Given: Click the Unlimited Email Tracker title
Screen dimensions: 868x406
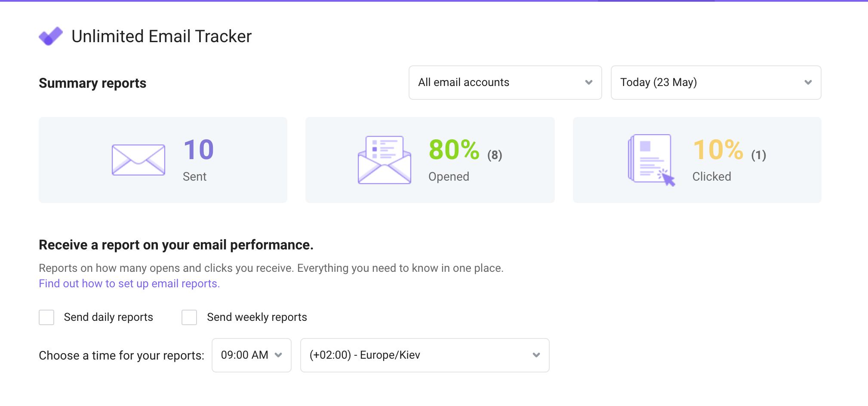Looking at the screenshot, I should coord(161,36).
